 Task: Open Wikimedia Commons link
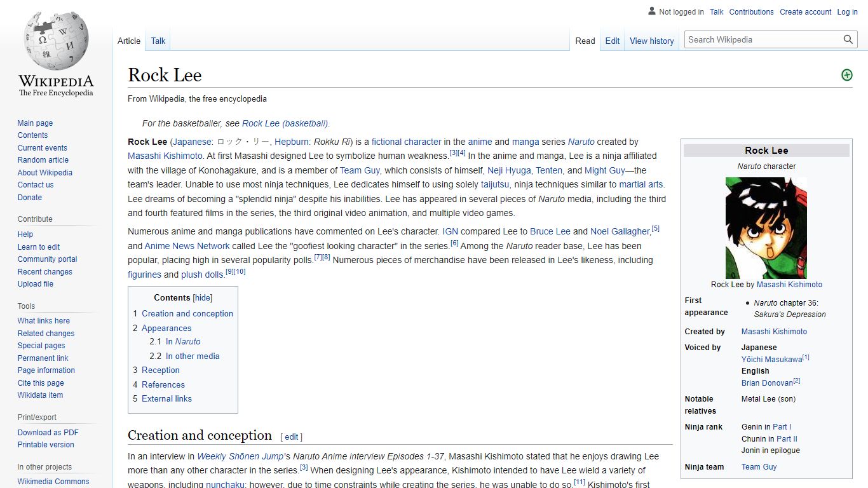tap(53, 482)
